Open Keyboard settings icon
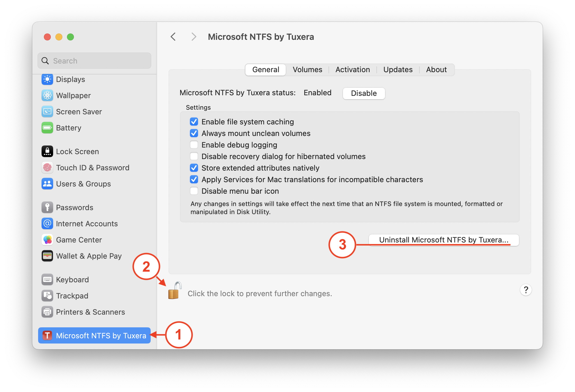The height and width of the screenshot is (392, 575). point(47,280)
